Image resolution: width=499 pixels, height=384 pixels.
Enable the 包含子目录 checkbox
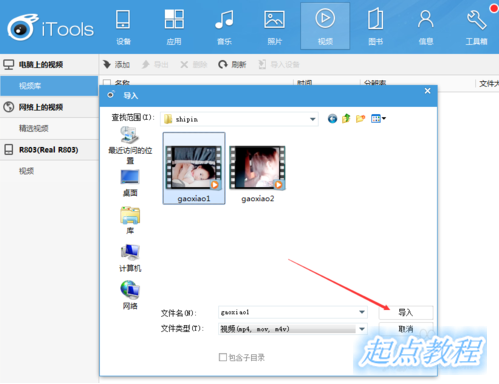point(223,357)
